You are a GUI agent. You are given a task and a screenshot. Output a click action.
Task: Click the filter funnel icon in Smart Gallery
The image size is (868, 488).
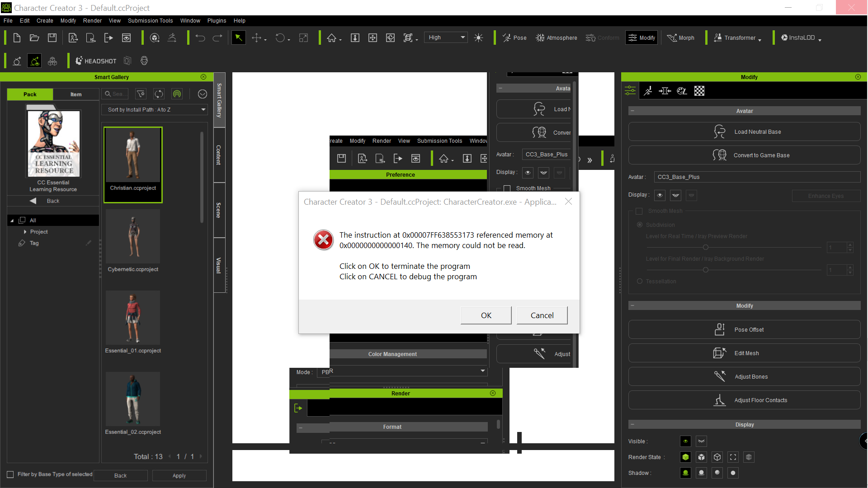141,94
